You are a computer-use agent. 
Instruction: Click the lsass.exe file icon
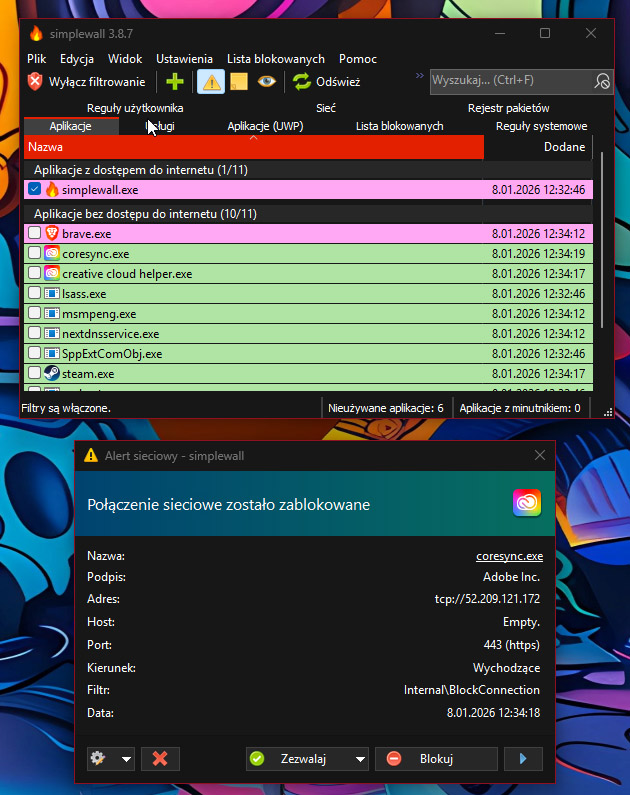pyautogui.click(x=52, y=293)
